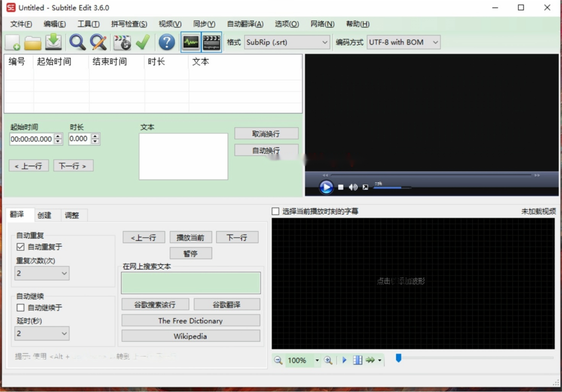Switch to the 创建 tab

(44, 215)
